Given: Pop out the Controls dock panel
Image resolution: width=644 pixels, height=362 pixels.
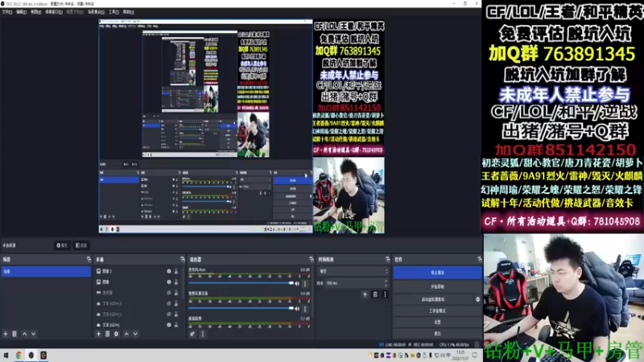Looking at the screenshot, I should [479, 259].
